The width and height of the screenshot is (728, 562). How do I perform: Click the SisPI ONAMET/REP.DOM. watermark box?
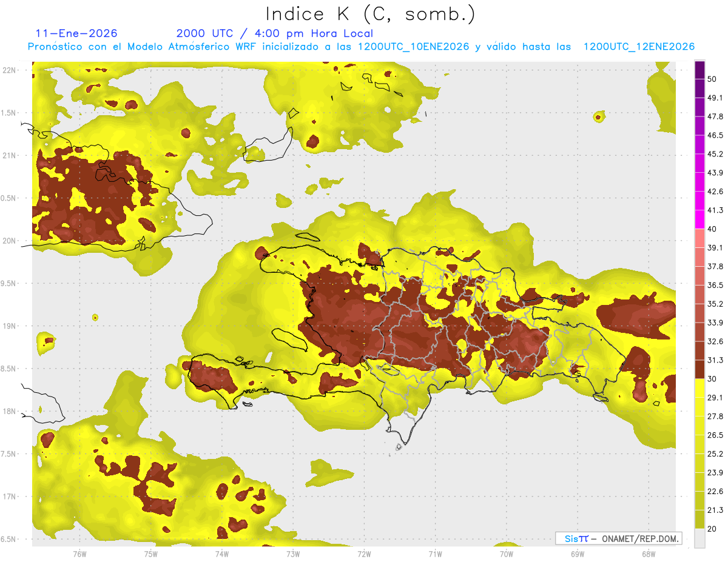[618, 538]
